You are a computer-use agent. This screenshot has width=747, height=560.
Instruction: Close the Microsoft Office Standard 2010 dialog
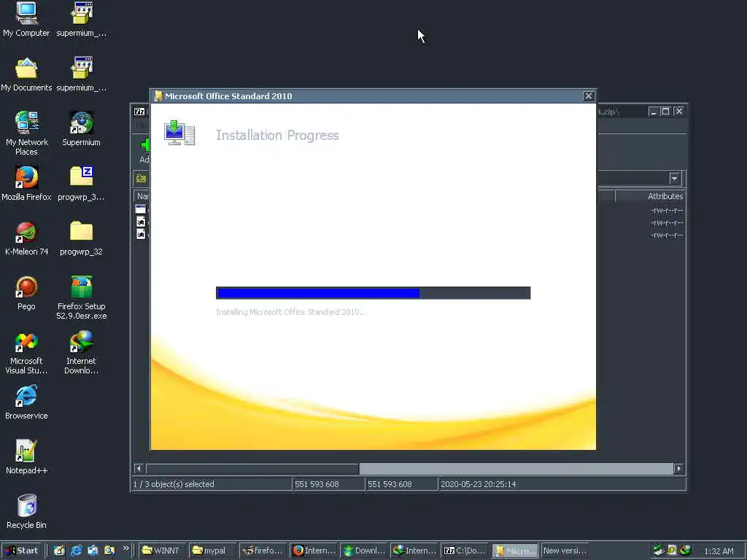coord(589,96)
